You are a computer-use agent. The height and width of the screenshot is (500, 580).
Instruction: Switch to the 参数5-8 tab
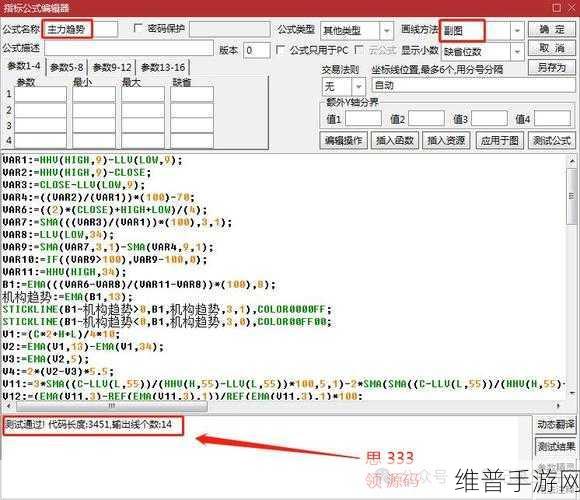point(67,68)
